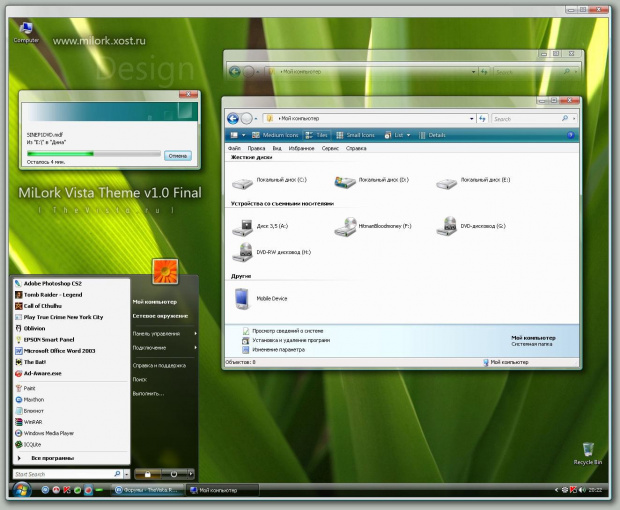
Task: Launch Adobe Photoshop CS2 from Start menu
Action: [x=53, y=283]
